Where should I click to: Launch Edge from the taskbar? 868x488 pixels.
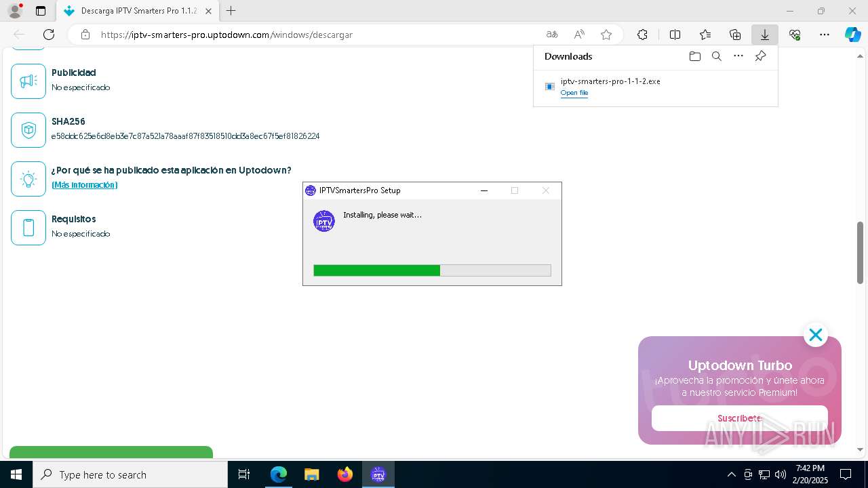click(279, 474)
